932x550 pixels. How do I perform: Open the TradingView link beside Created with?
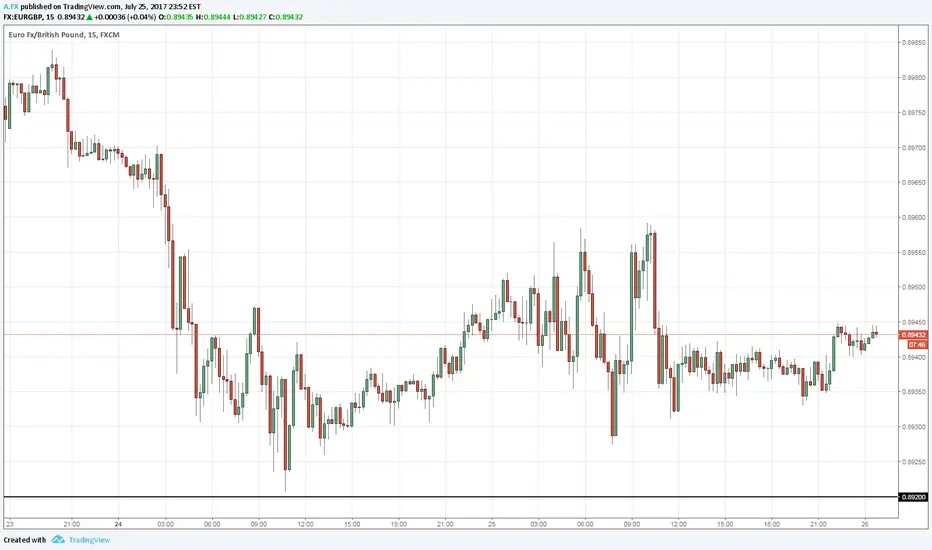pyautogui.click(x=89, y=540)
